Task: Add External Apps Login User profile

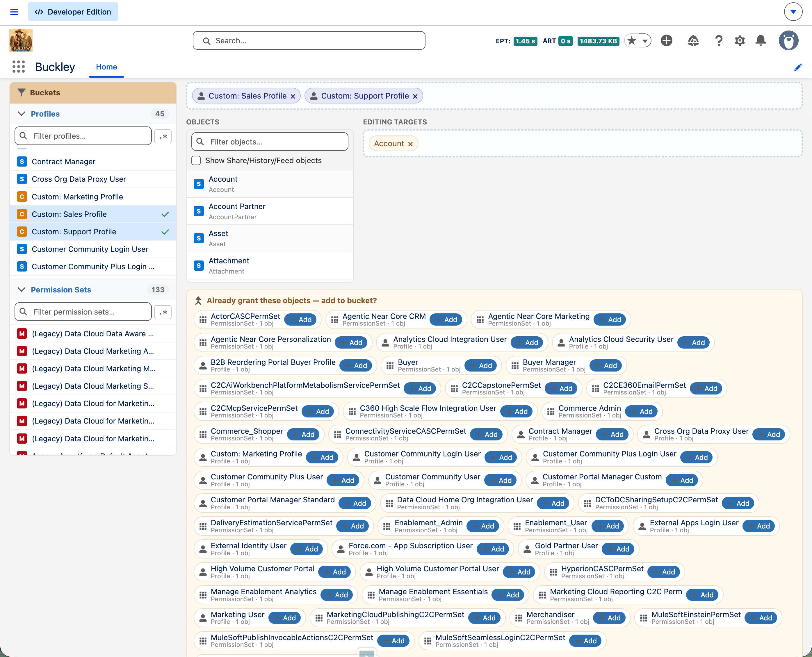Action: tap(758, 526)
